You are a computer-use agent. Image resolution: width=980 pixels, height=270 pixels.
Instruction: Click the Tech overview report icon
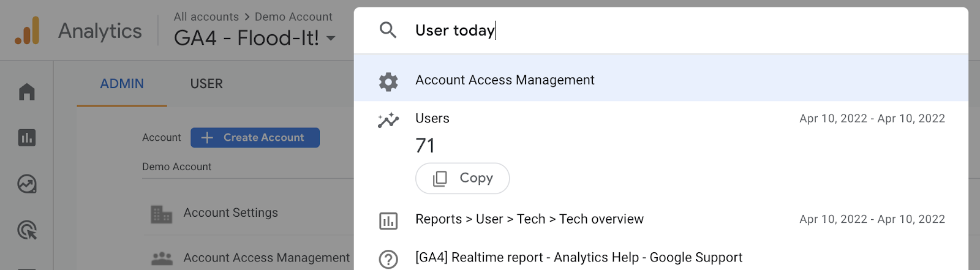pyautogui.click(x=388, y=221)
